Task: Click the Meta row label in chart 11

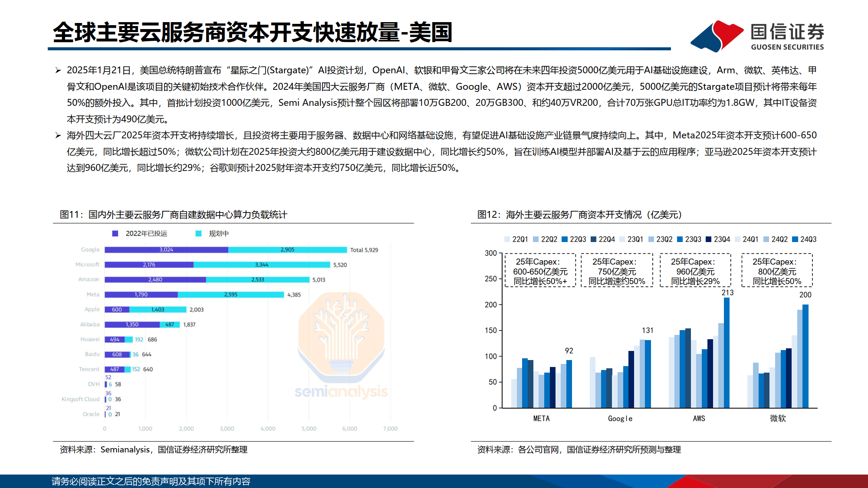Action: point(93,295)
